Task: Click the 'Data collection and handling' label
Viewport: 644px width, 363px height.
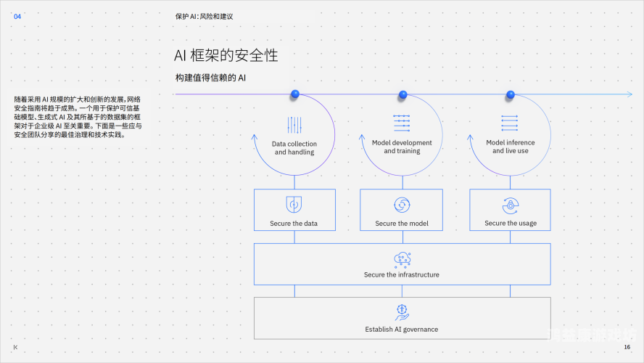Action: pos(294,148)
